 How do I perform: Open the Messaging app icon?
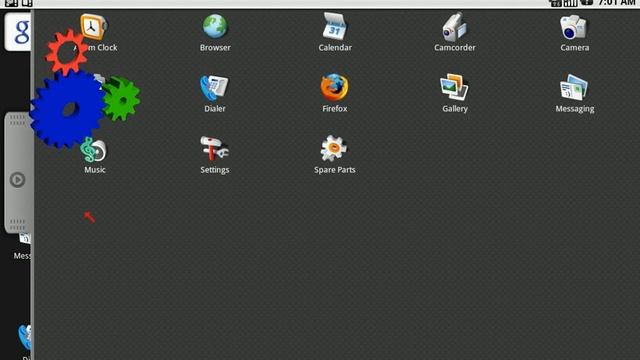(574, 87)
